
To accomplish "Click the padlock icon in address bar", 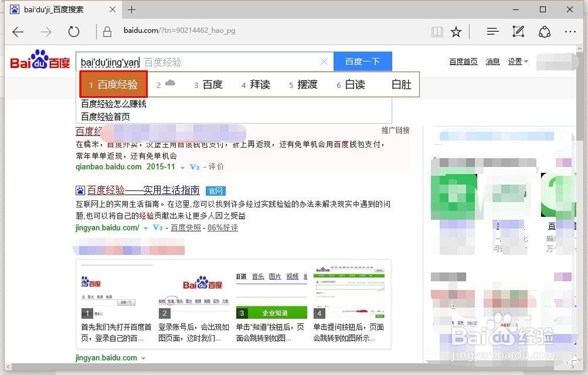I will 107,32.
